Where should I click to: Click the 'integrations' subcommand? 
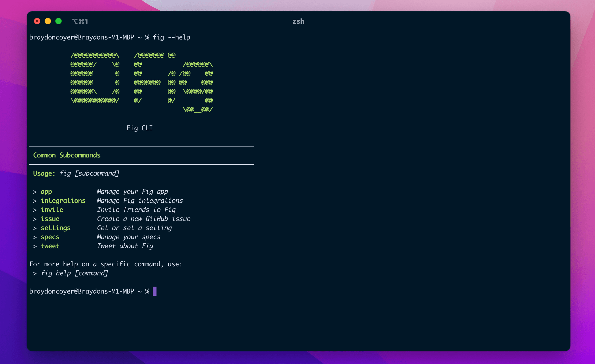click(x=63, y=201)
